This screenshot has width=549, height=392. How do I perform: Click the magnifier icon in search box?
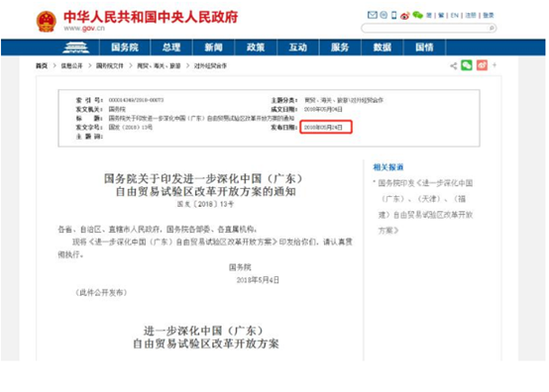[x=492, y=28]
